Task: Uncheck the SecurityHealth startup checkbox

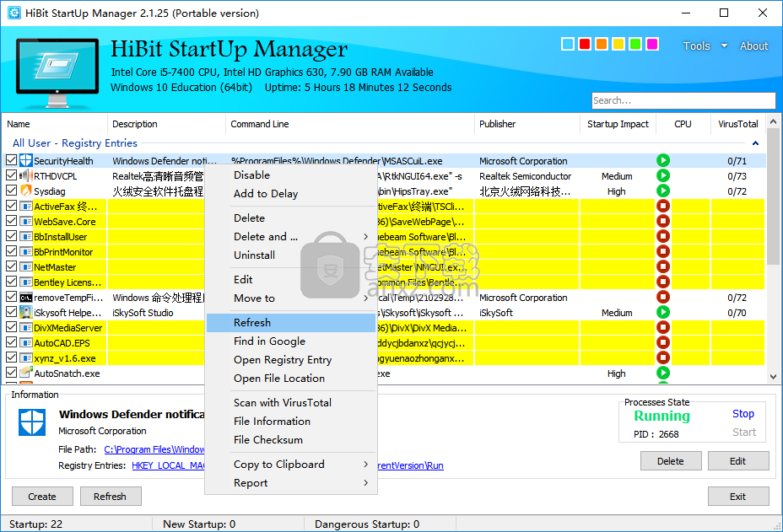Action: [11, 161]
